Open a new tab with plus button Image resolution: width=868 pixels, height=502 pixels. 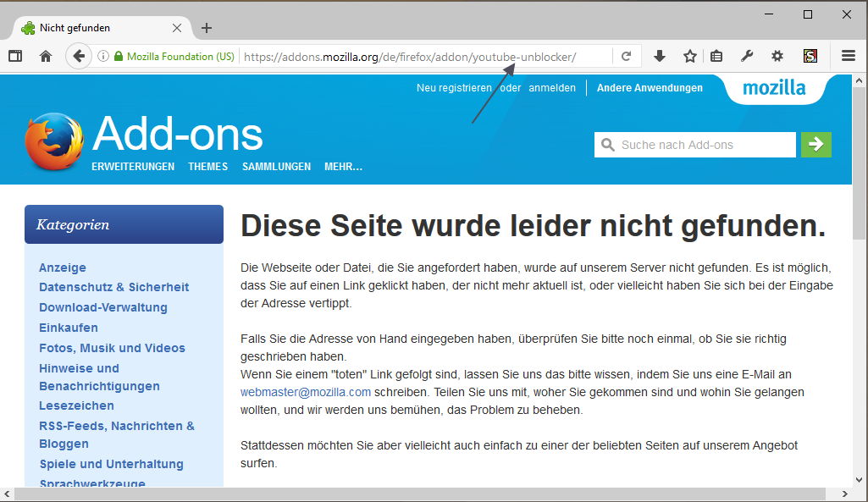(207, 28)
